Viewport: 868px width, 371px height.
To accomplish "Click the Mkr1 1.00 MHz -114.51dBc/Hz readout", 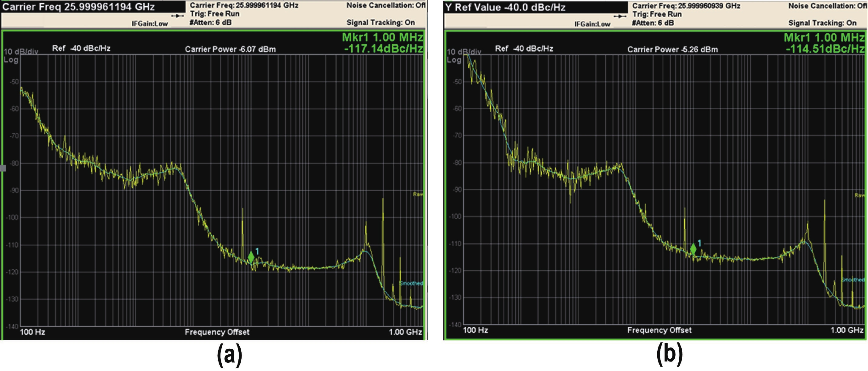I will tap(825, 43).
